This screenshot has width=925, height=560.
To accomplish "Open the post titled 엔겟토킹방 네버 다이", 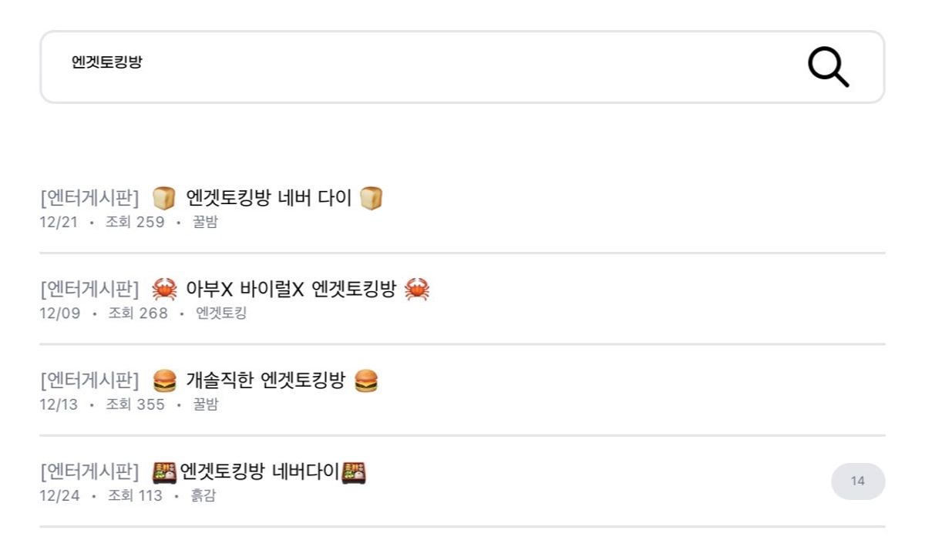I will click(x=269, y=199).
